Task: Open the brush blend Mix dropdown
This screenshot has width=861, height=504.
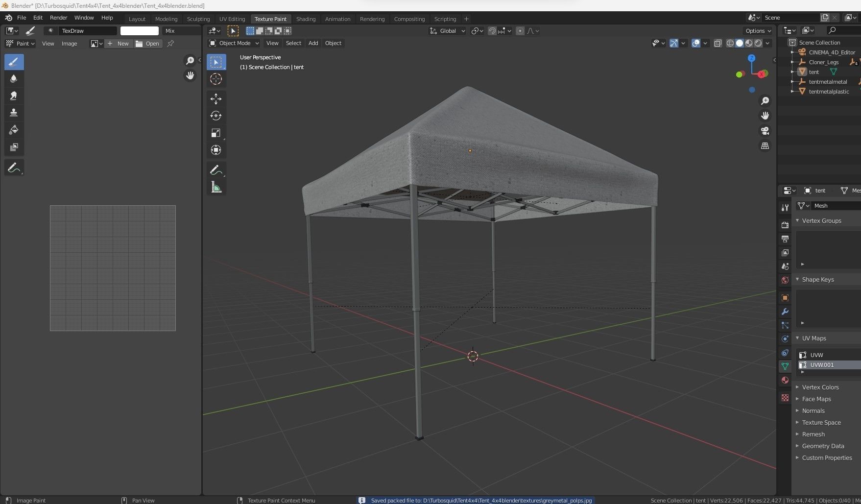Action: coord(181,31)
